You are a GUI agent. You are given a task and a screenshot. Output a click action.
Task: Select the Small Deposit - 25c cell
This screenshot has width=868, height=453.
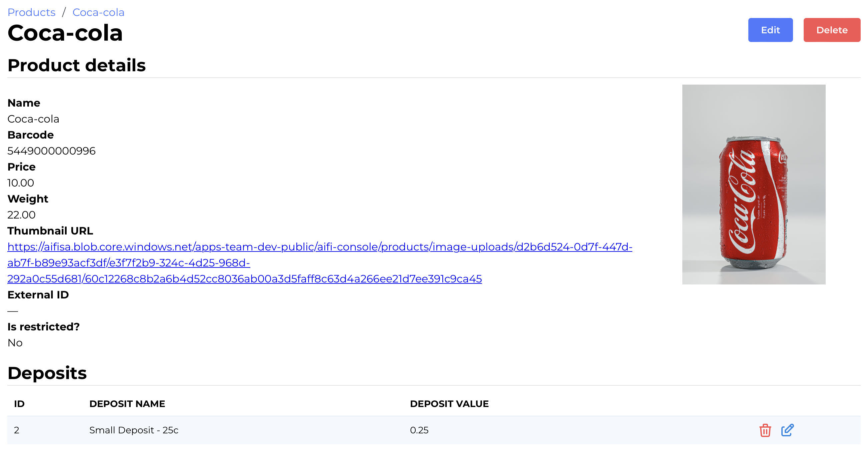pyautogui.click(x=133, y=430)
